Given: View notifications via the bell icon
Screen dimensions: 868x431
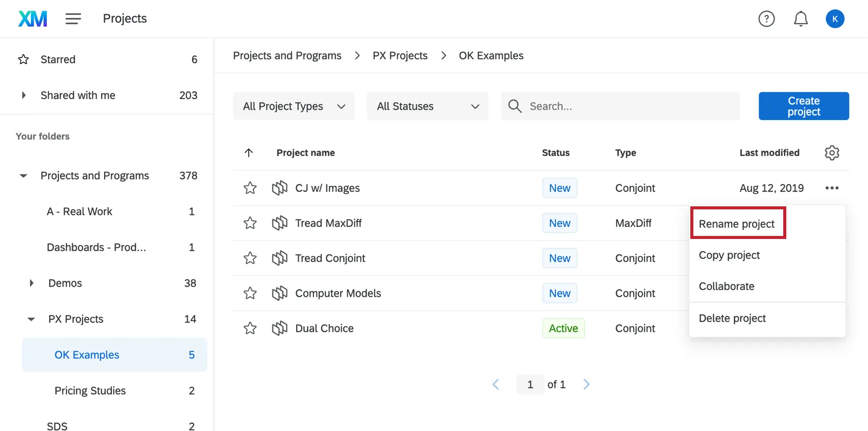Looking at the screenshot, I should point(801,19).
